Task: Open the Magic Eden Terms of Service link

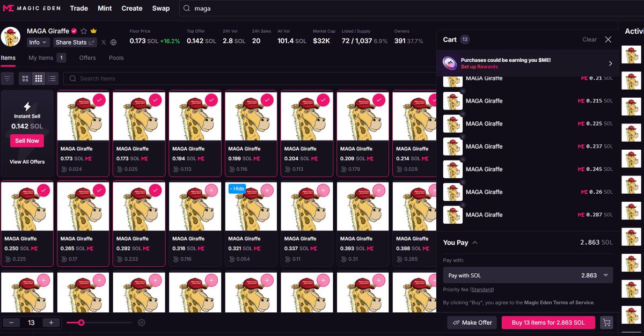Action: click(559, 303)
